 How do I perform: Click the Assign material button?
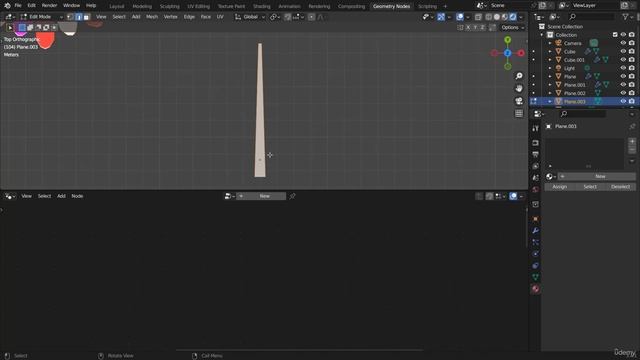[x=560, y=187]
